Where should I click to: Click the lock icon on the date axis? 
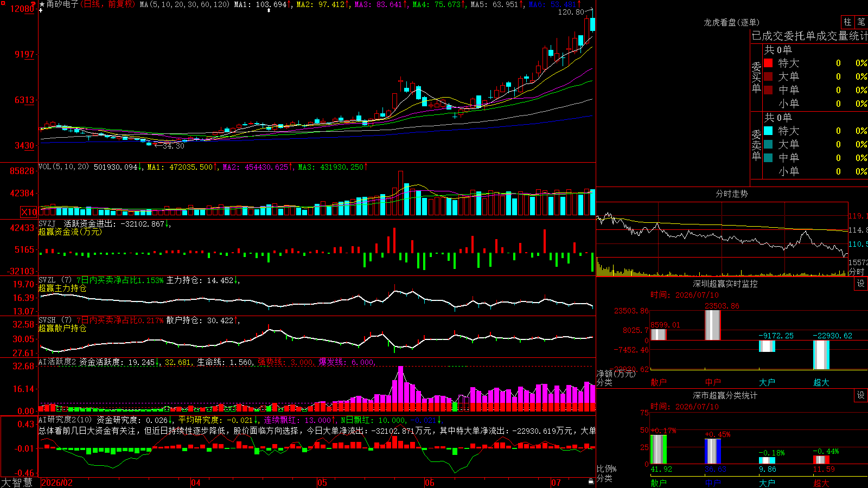tap(591, 481)
